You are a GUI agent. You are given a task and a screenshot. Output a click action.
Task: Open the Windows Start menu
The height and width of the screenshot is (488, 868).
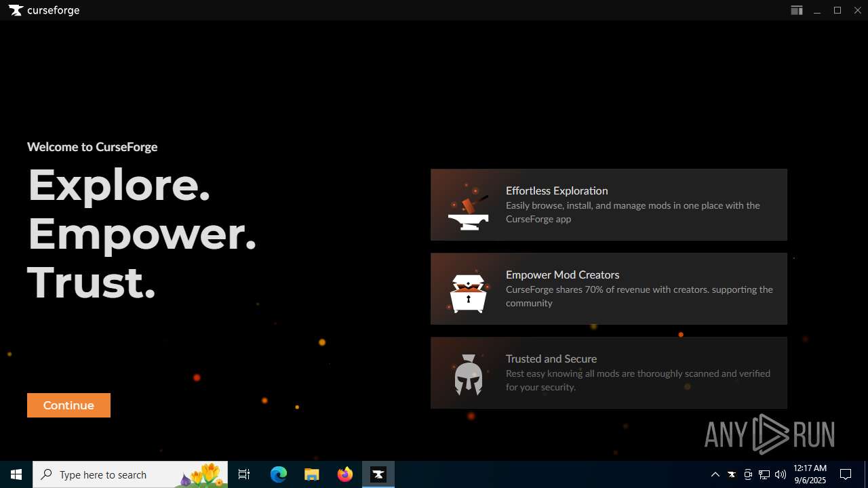[x=16, y=474]
